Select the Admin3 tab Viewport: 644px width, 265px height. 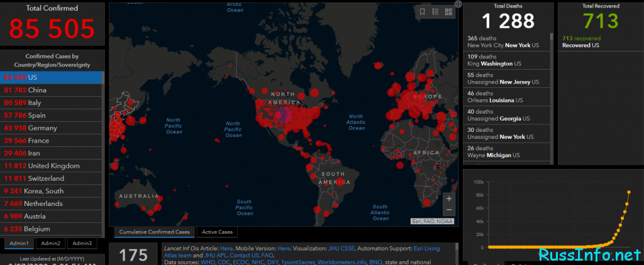[x=82, y=243]
